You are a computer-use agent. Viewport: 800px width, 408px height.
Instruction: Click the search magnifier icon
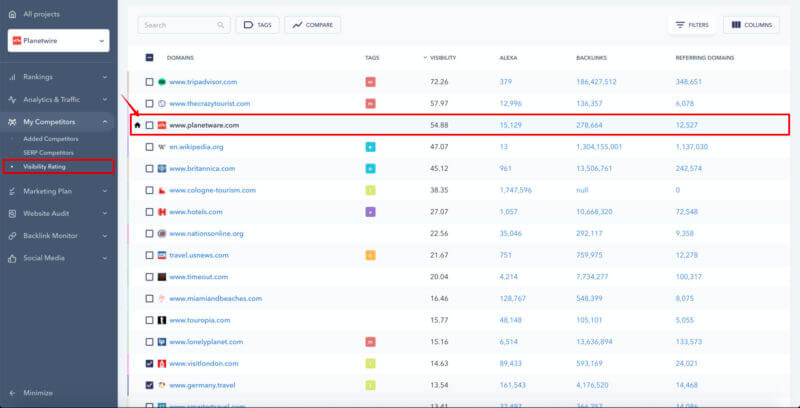(220, 25)
